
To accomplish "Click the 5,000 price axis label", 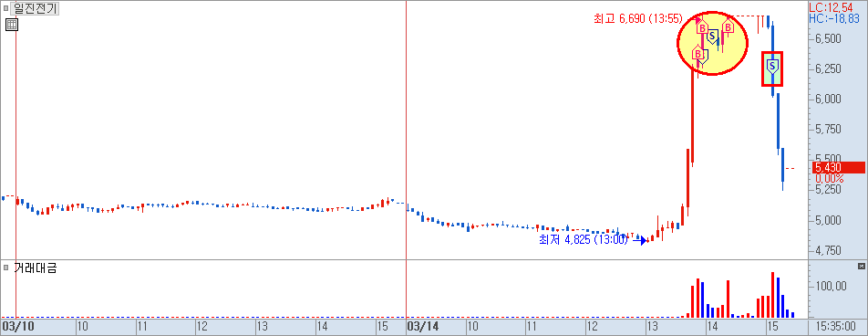I will coord(828,220).
